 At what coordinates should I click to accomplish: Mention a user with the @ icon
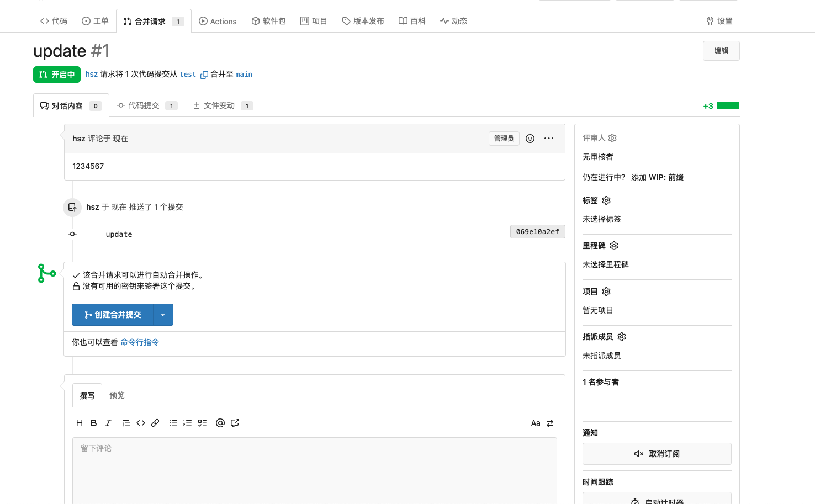(220, 423)
